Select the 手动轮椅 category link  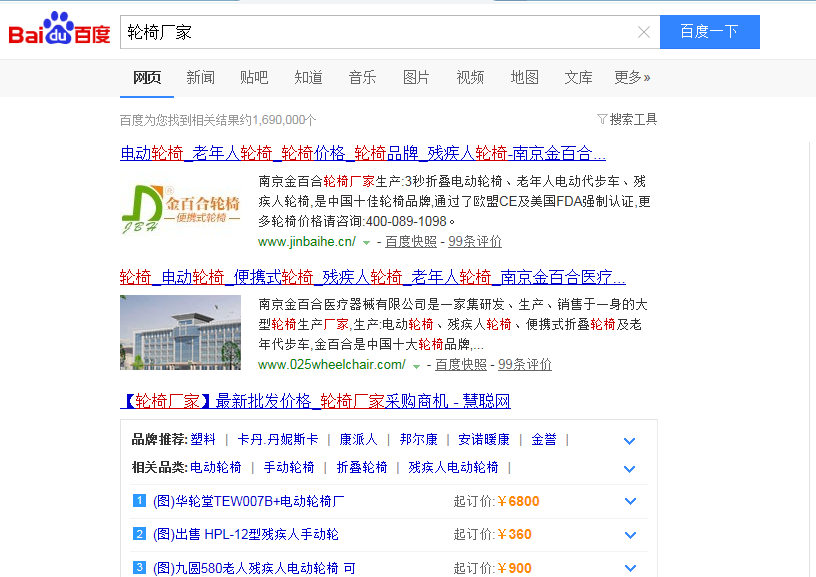point(289,467)
